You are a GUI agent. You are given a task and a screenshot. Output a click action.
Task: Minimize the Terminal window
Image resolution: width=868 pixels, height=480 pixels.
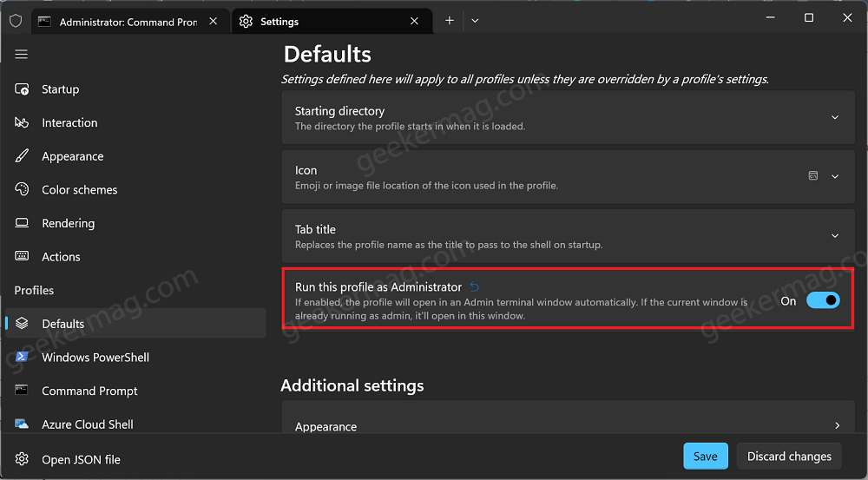(x=770, y=17)
